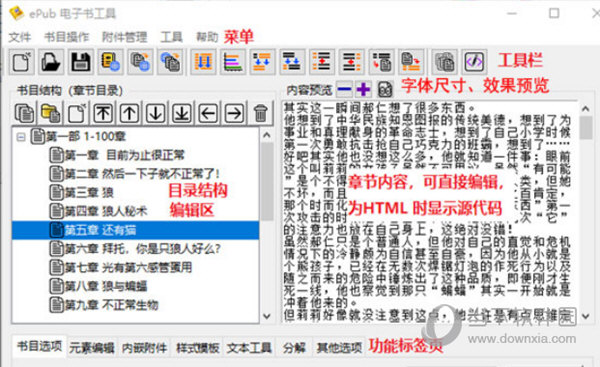Move the chapter down one position
The width and height of the screenshot is (600, 367).
click(x=156, y=113)
